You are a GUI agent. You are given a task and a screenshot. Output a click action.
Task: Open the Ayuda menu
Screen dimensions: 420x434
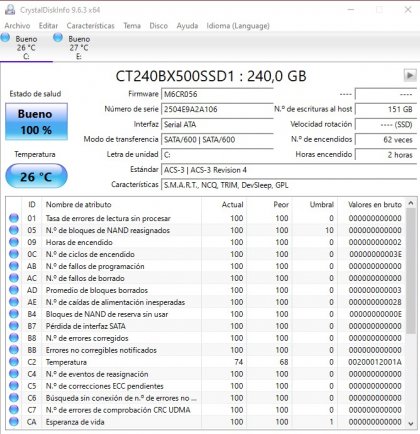187,26
